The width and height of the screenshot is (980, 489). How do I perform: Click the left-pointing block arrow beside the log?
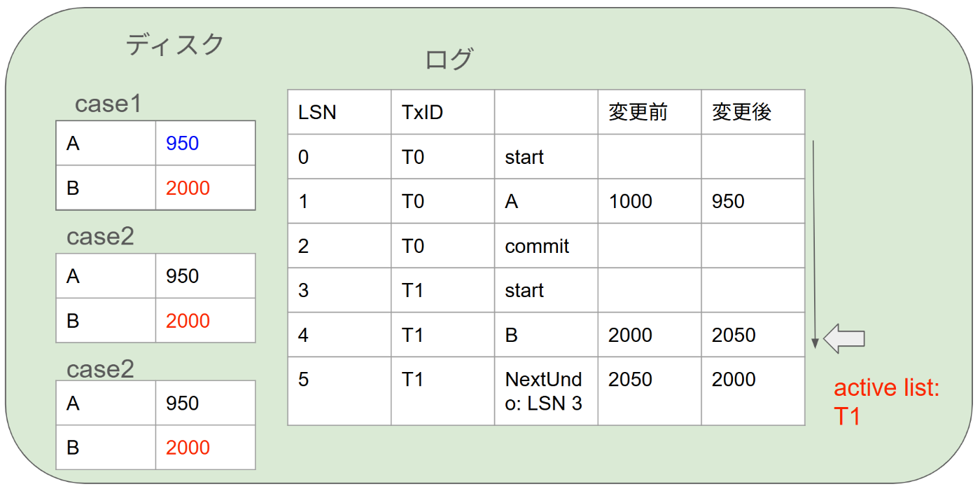[844, 338]
